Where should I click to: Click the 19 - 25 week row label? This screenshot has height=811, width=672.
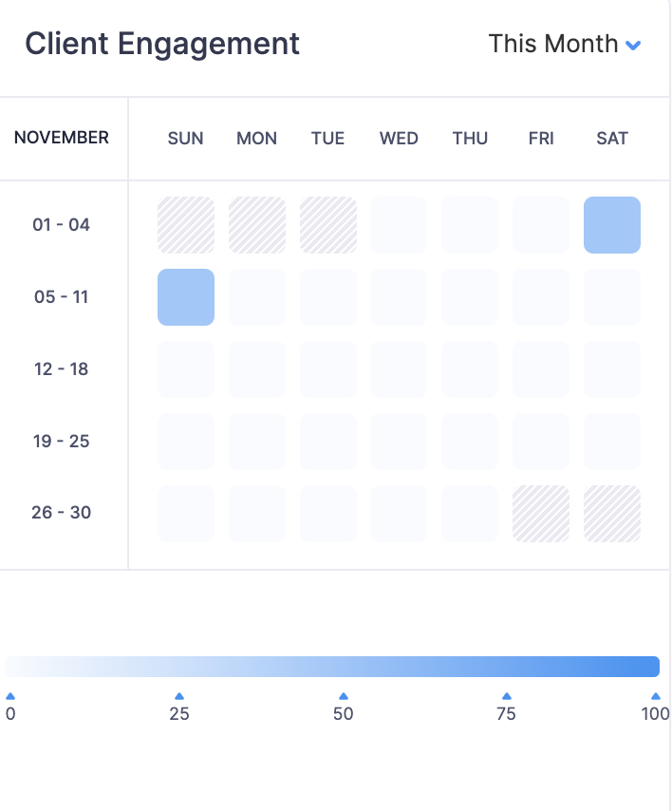coord(62,442)
